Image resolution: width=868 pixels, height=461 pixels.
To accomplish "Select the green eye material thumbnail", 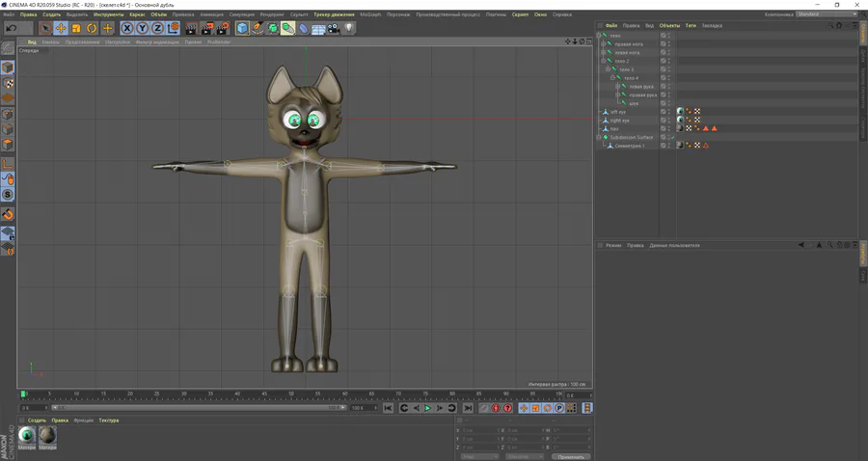I will coord(26,435).
